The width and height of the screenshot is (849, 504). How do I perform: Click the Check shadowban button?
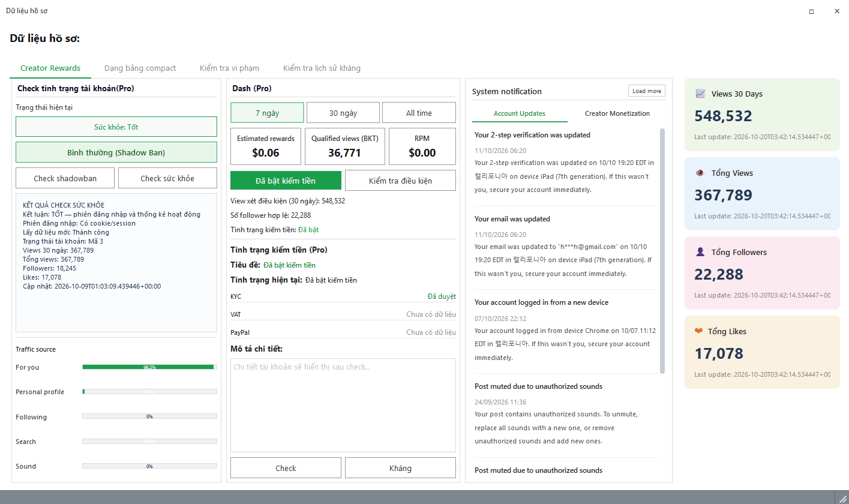coord(65,178)
